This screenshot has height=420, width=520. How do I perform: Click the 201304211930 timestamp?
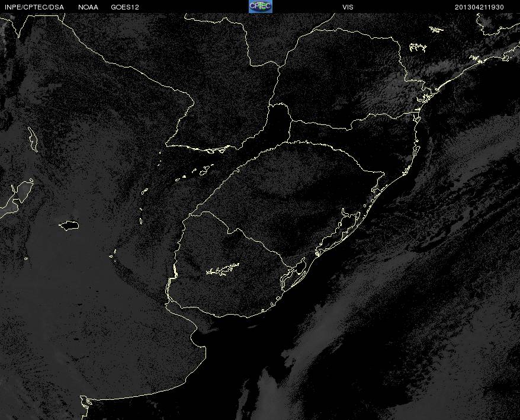[479, 7]
